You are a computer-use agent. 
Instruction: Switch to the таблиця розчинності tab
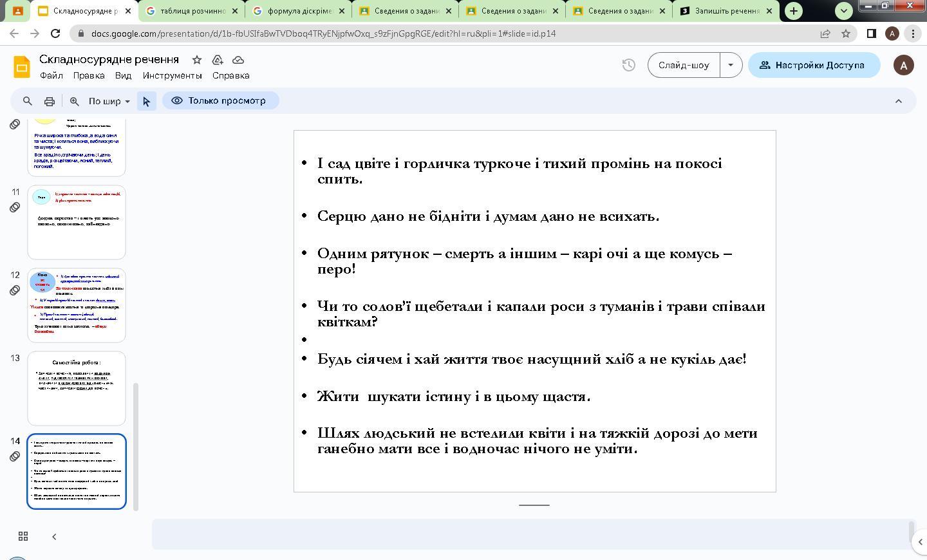click(191, 11)
